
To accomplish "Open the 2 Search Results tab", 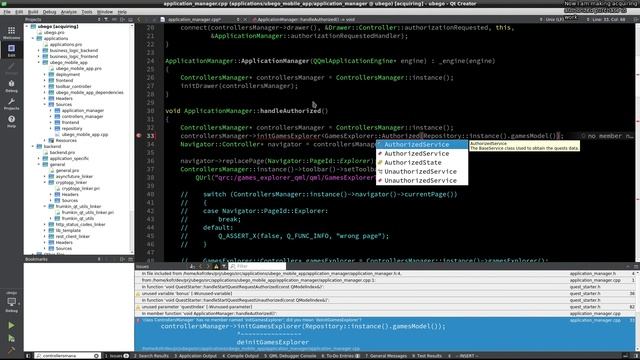I will (x=151, y=356).
